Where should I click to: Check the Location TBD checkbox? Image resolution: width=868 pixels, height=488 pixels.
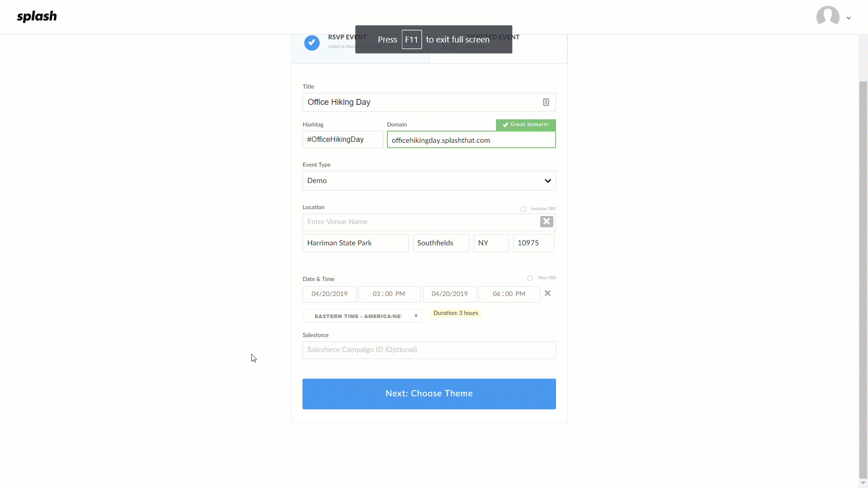(x=524, y=209)
